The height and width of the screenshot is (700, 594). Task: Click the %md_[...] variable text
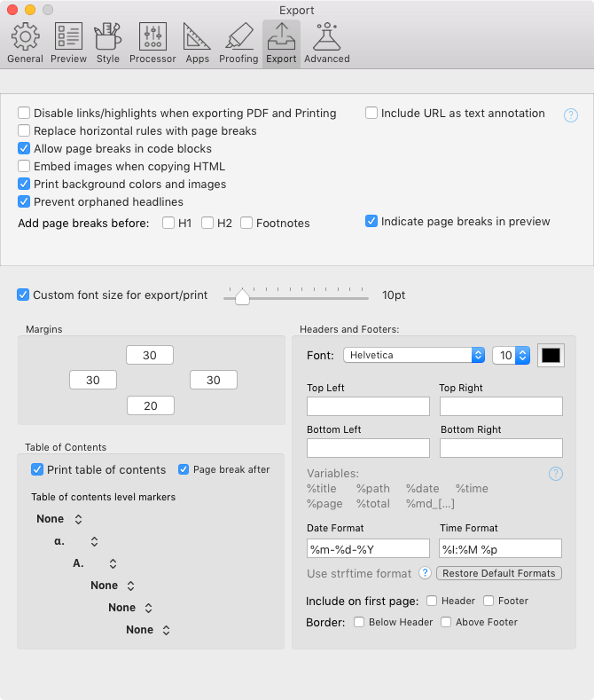pyautogui.click(x=430, y=504)
